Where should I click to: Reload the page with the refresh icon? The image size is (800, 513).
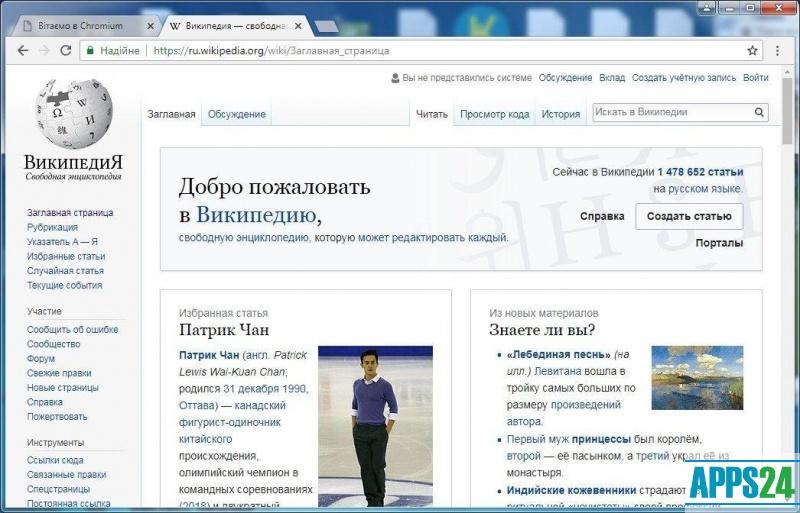(x=66, y=51)
